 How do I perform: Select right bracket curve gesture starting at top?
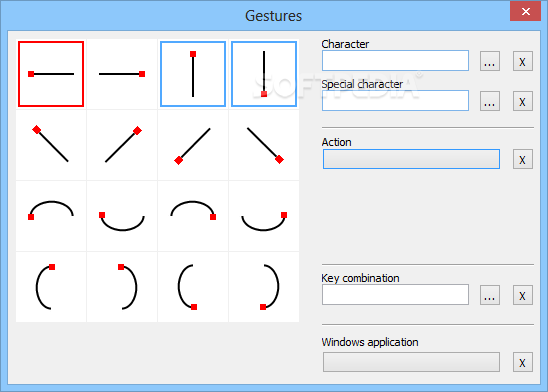coord(122,287)
